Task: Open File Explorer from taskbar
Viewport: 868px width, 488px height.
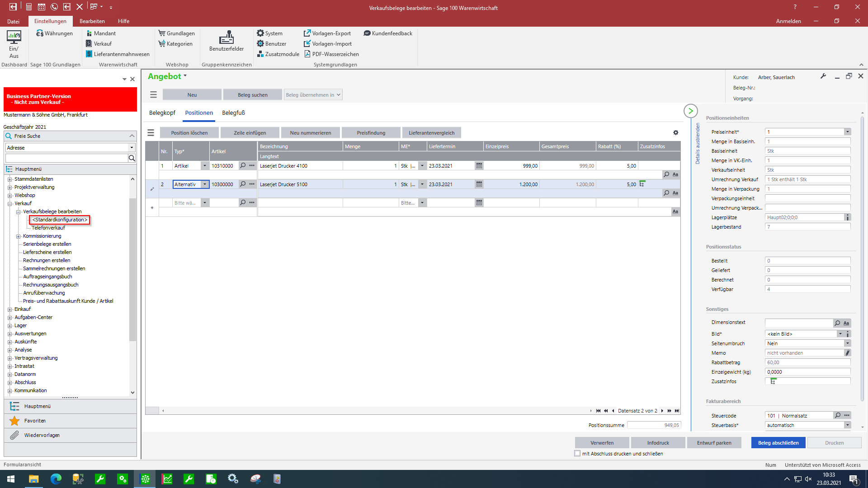Action: pos(34,479)
